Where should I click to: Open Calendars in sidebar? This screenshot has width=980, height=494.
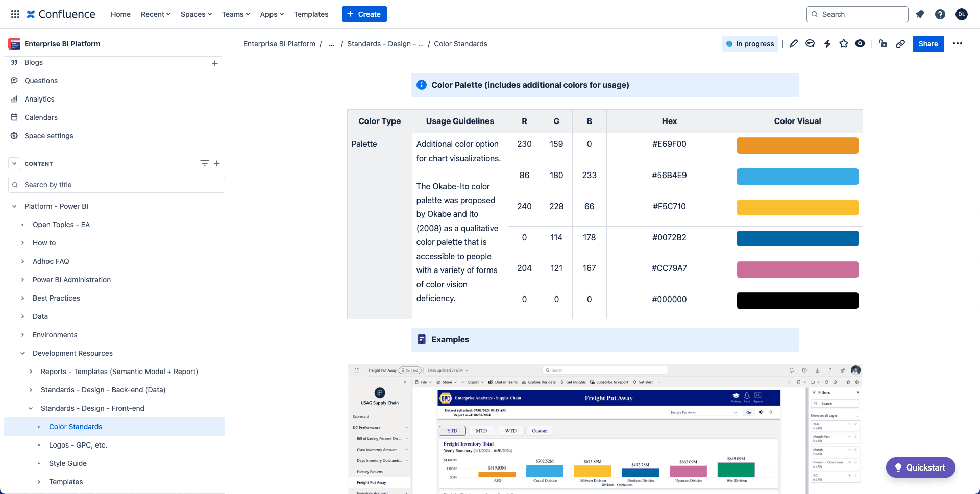(41, 117)
